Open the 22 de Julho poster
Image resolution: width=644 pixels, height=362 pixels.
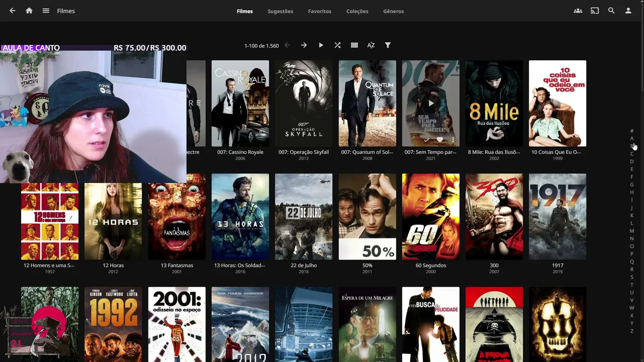pyautogui.click(x=304, y=217)
